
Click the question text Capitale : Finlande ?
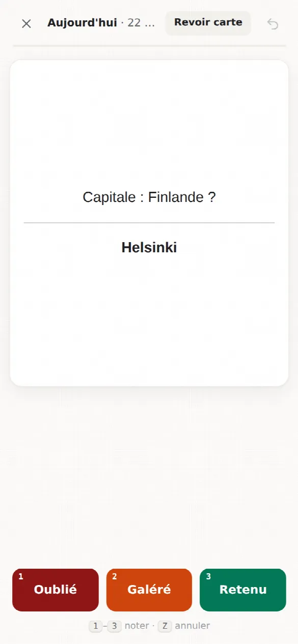[149, 197]
